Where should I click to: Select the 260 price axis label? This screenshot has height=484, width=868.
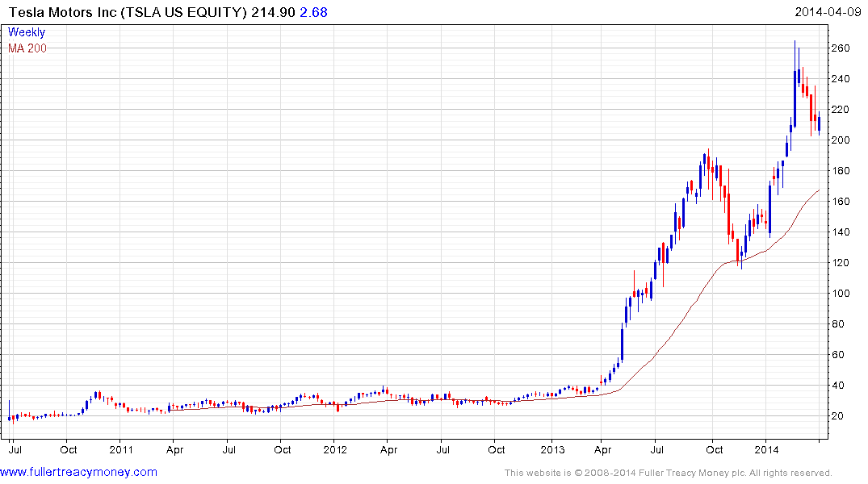pos(841,48)
